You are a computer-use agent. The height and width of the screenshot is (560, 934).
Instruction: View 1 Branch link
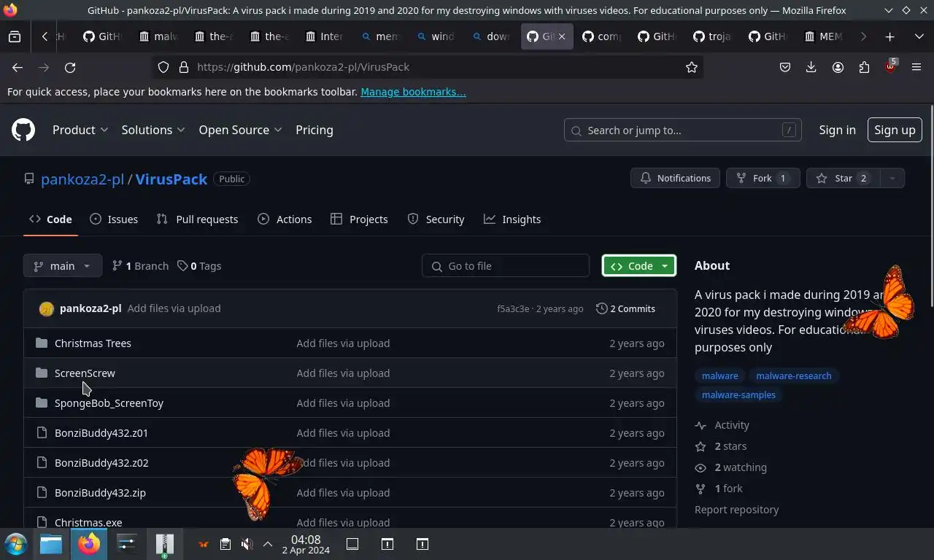pos(140,265)
